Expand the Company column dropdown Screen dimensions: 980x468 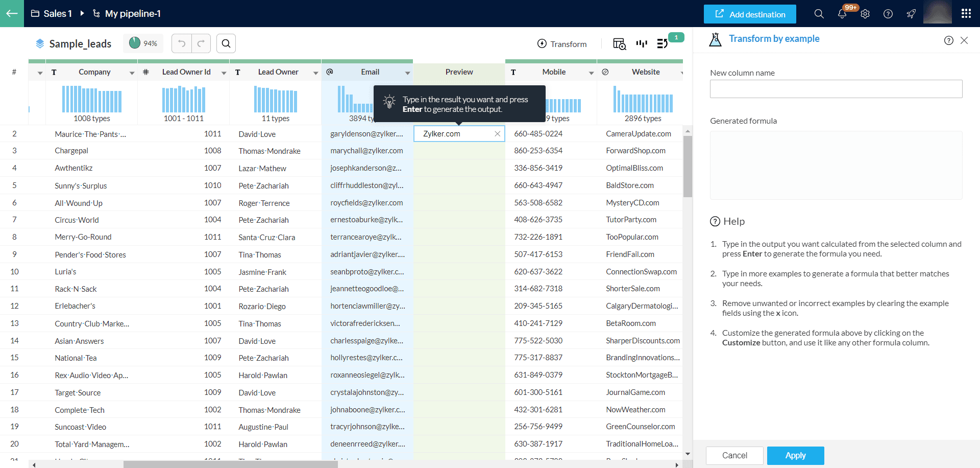coord(132,73)
